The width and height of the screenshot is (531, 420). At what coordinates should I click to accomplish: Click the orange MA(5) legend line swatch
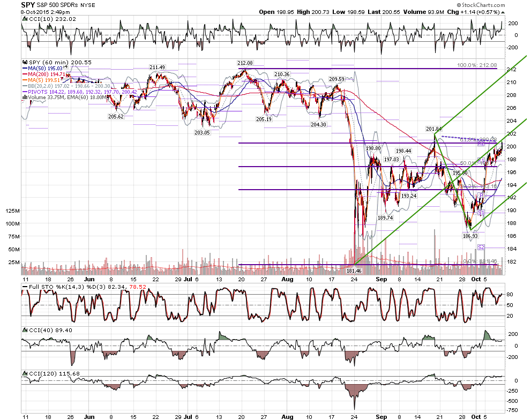click(x=25, y=80)
